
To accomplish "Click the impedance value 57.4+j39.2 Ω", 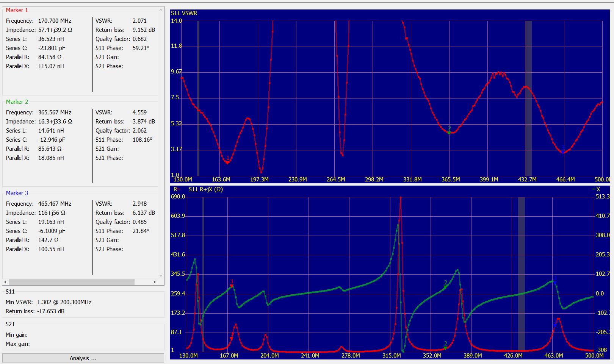I will tap(55, 30).
